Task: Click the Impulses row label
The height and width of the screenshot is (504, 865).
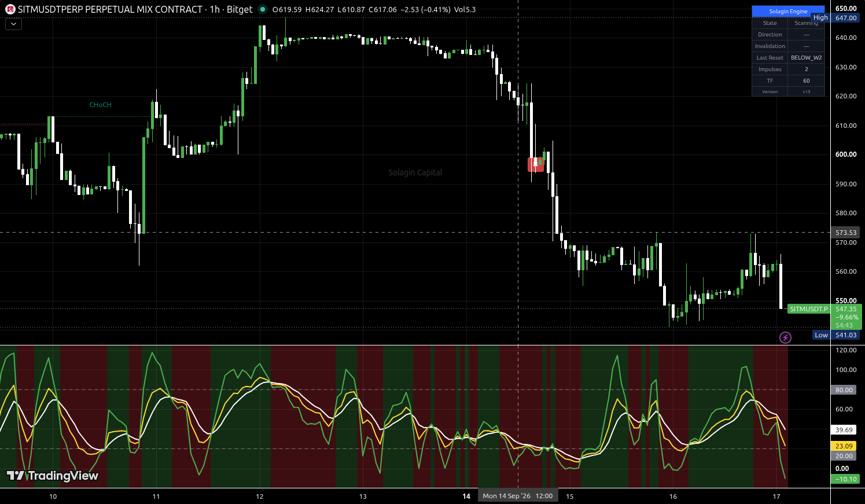Action: 770,69
